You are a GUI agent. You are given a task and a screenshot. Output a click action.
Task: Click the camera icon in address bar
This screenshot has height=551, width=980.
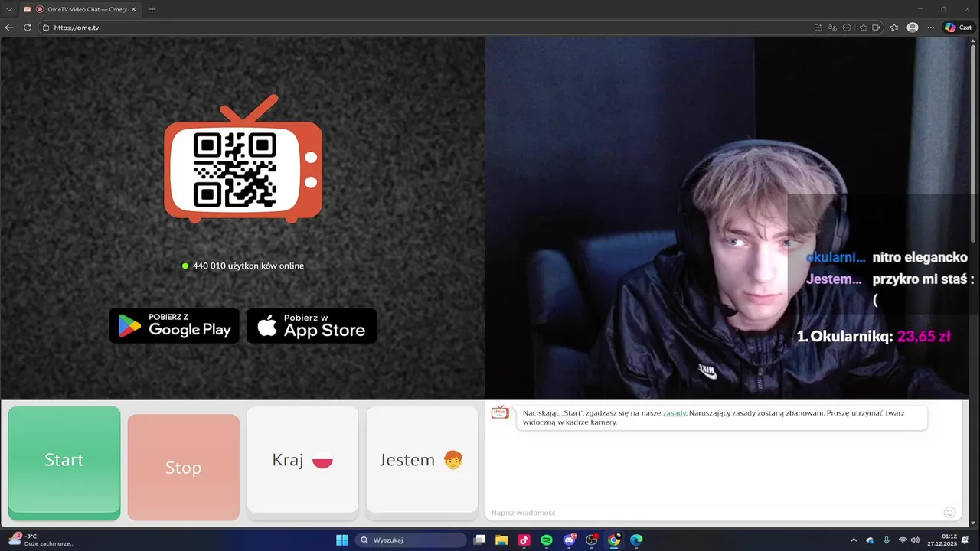coord(877,28)
